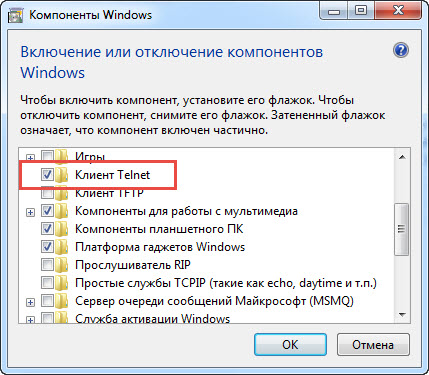Expand Компоненты для работы с мультимедиа node
The width and height of the screenshot is (429, 375).
click(30, 212)
